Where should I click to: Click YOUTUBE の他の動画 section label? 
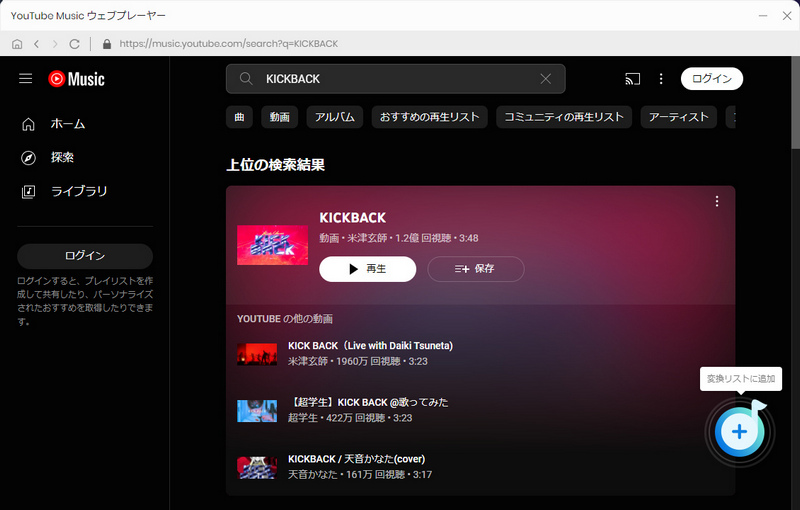(x=285, y=319)
